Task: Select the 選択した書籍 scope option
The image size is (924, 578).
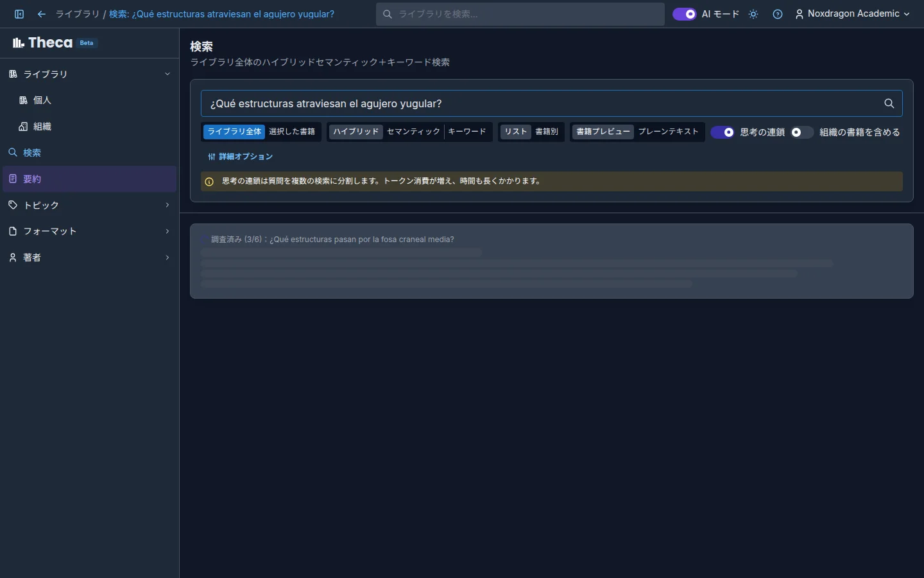Action: point(292,132)
